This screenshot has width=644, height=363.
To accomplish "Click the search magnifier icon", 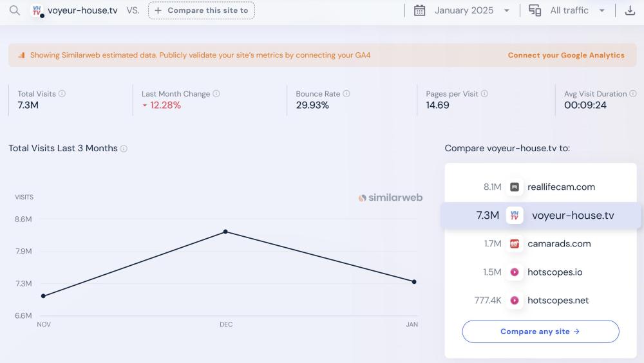I will tap(14, 10).
